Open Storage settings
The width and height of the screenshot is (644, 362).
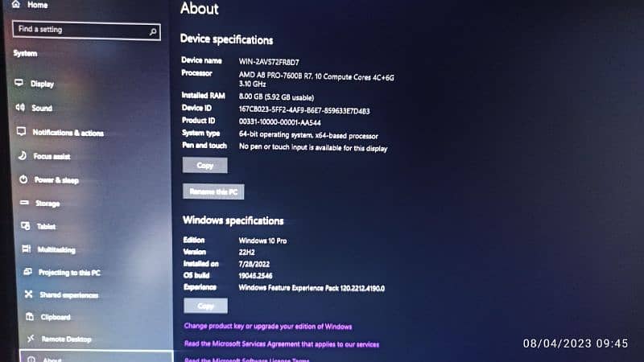(47, 204)
